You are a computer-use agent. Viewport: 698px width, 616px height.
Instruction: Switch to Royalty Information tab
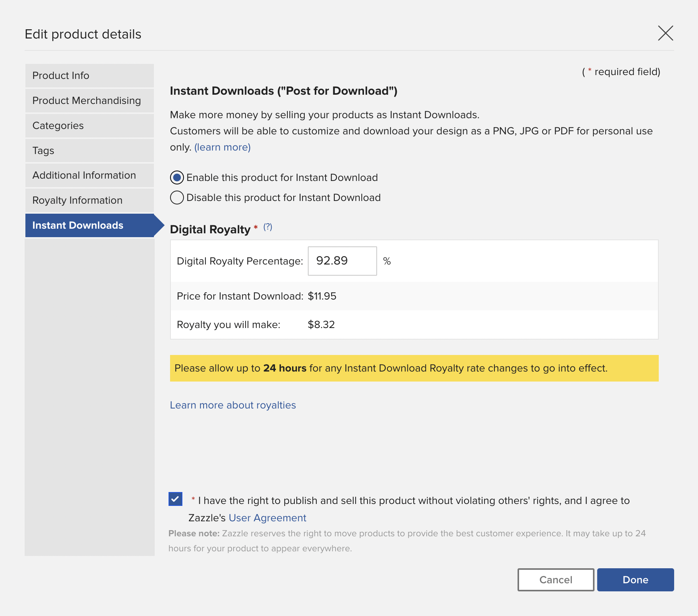pyautogui.click(x=89, y=201)
